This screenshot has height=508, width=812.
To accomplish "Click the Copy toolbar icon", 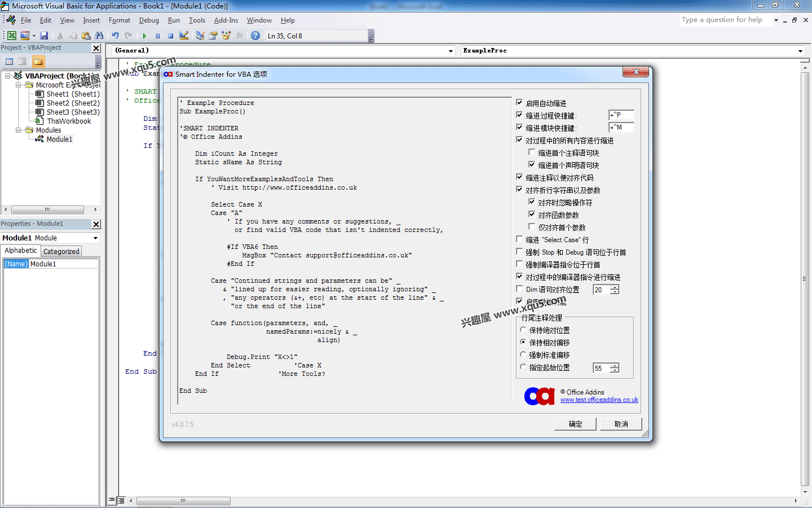I will [x=73, y=36].
